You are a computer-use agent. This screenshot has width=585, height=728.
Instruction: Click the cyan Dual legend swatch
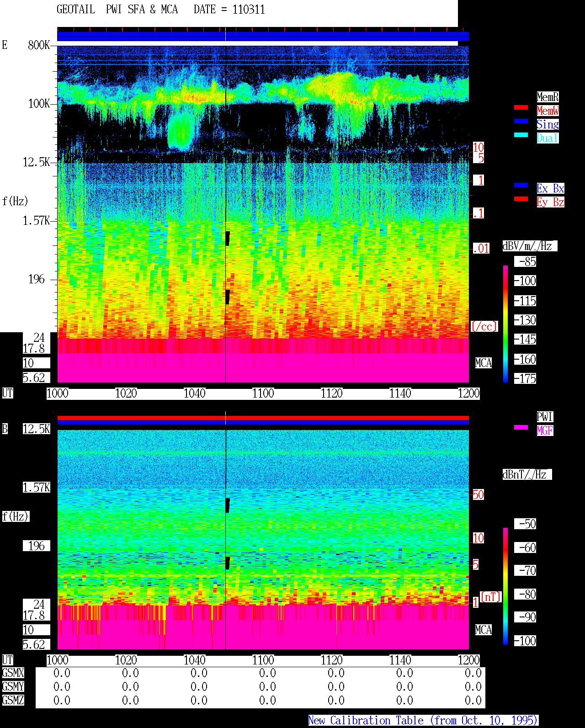[521, 135]
